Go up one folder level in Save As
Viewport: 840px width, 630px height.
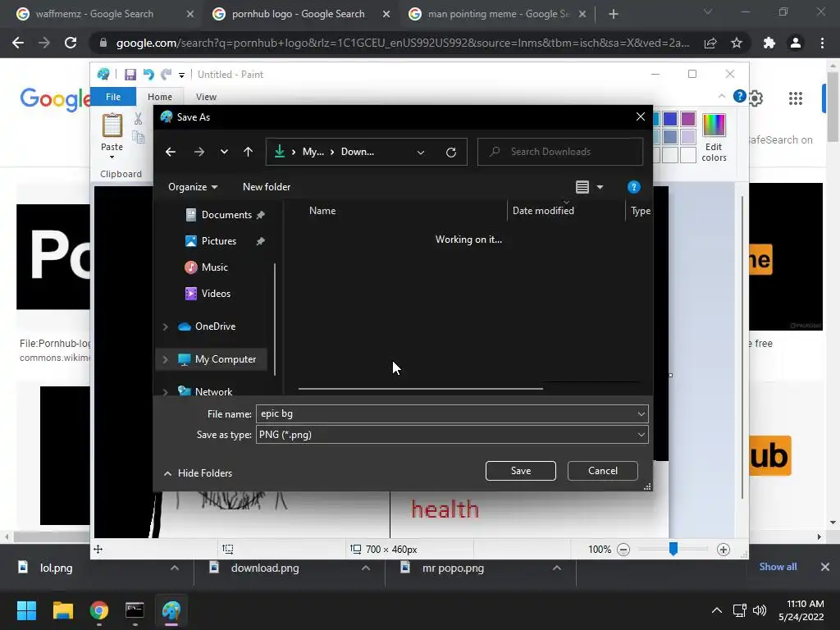tap(248, 152)
